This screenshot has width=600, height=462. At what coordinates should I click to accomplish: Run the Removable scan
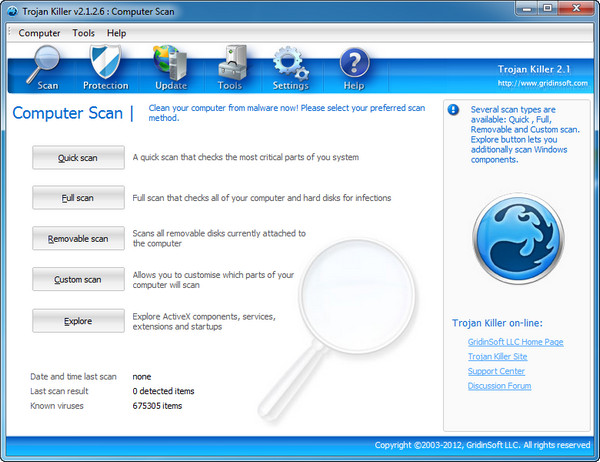pos(78,238)
